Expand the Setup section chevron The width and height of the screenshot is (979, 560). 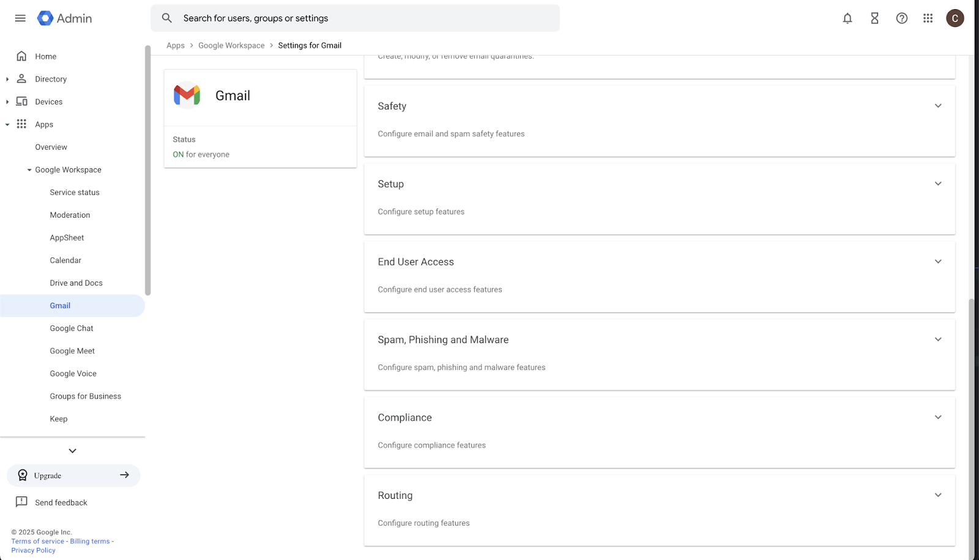tap(938, 183)
